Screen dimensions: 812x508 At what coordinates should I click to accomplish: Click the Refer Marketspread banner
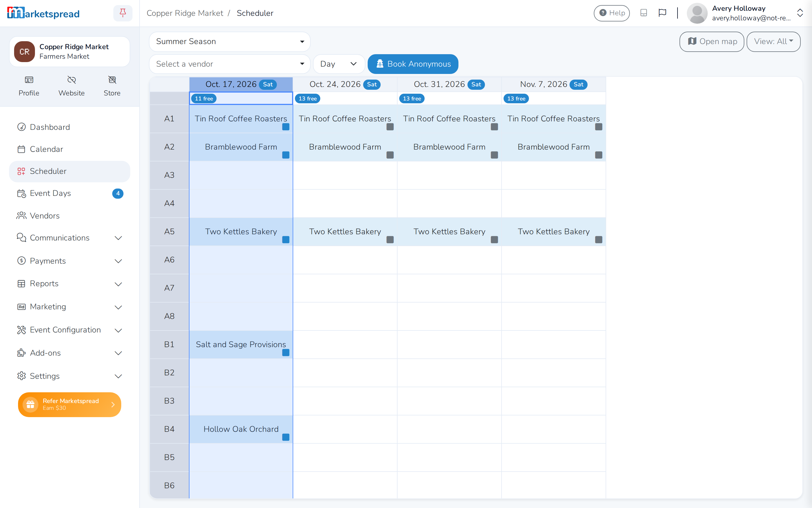tap(69, 404)
